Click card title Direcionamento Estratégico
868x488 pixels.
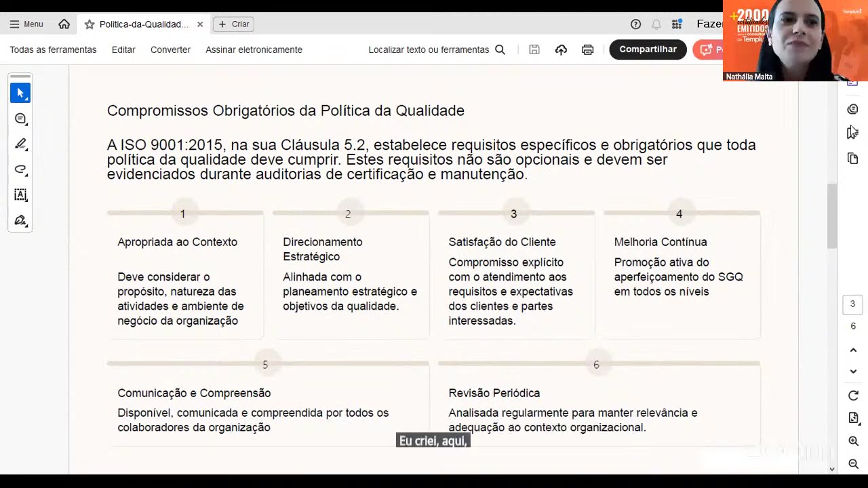(323, 249)
